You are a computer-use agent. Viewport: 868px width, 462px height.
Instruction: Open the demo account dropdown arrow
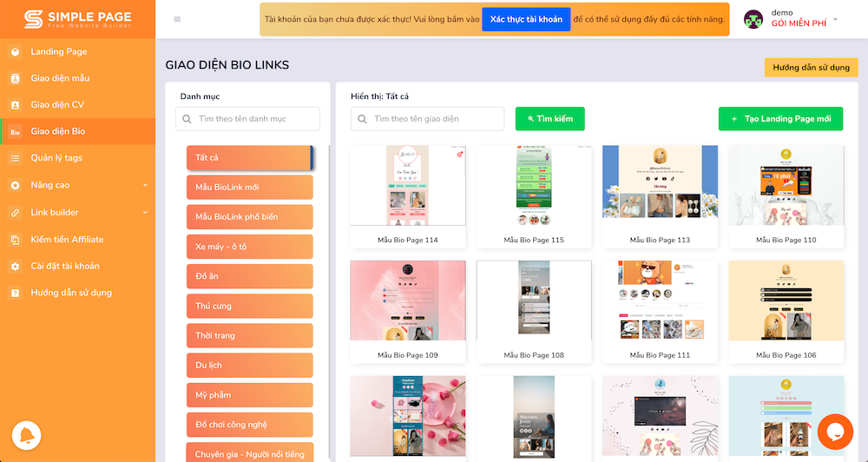[835, 19]
